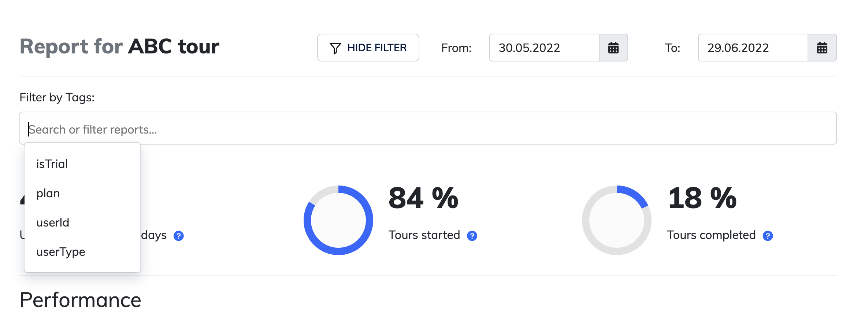Click help icon next to Tours completed

(x=768, y=236)
